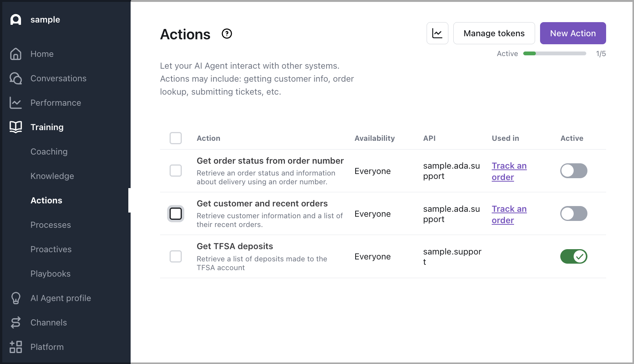This screenshot has width=634, height=364.
Task: Click the analytics chart icon near Manage tokens
Action: pyautogui.click(x=437, y=33)
